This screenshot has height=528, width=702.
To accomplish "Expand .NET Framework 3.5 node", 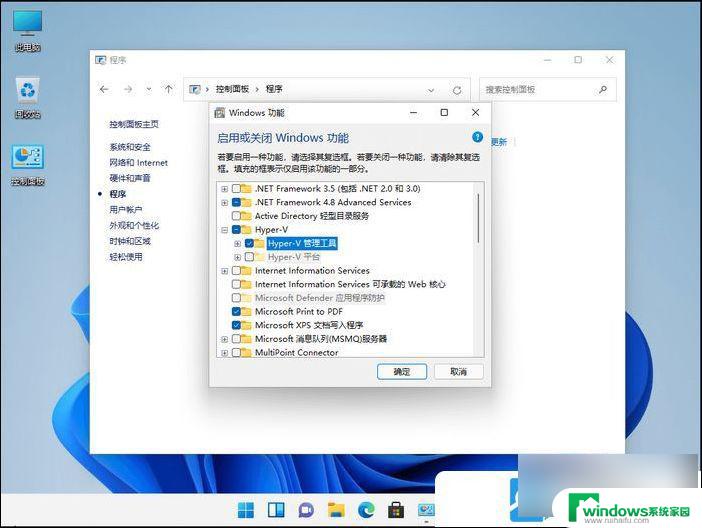I will click(x=225, y=189).
